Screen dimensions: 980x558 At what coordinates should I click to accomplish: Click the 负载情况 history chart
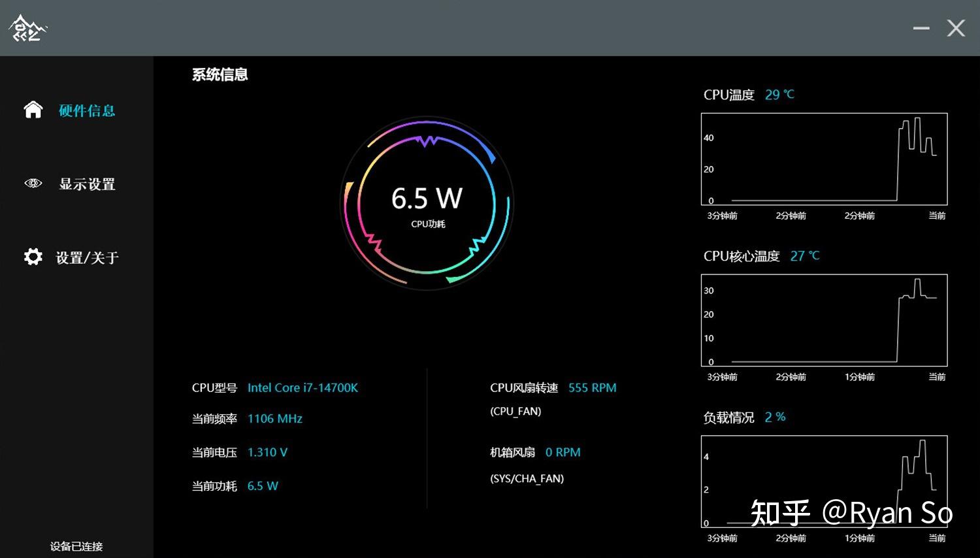click(824, 482)
